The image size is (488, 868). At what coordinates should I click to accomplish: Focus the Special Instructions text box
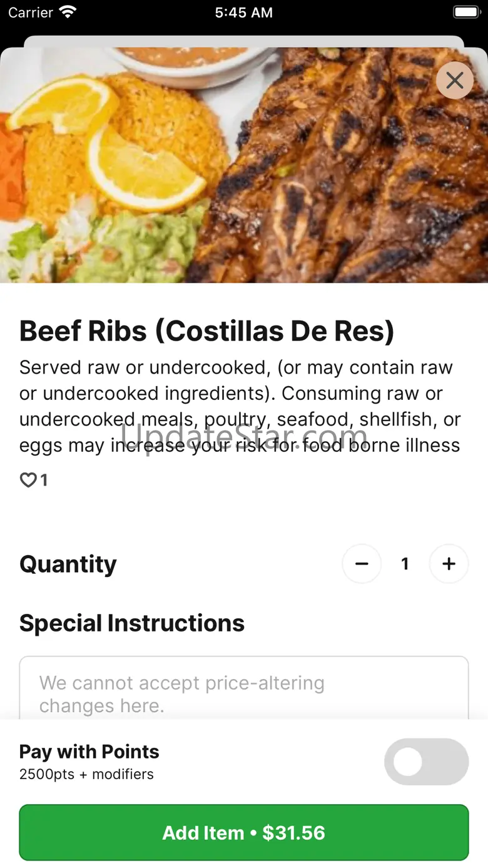(x=244, y=688)
